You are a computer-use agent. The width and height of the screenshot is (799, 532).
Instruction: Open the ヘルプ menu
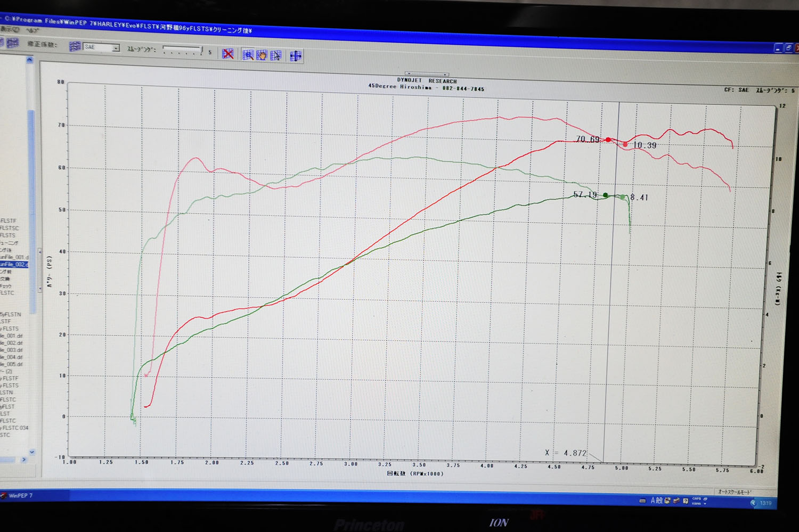pyautogui.click(x=32, y=30)
